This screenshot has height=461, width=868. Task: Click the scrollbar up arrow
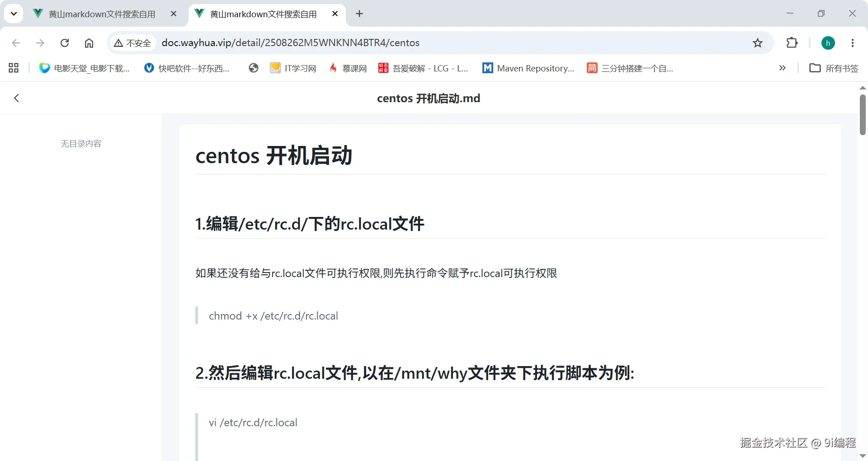863,88
